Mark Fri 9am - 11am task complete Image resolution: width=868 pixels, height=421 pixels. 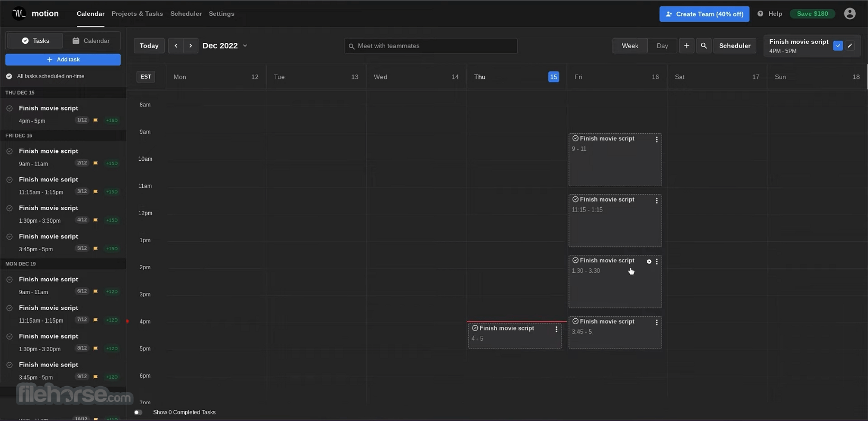click(x=10, y=151)
